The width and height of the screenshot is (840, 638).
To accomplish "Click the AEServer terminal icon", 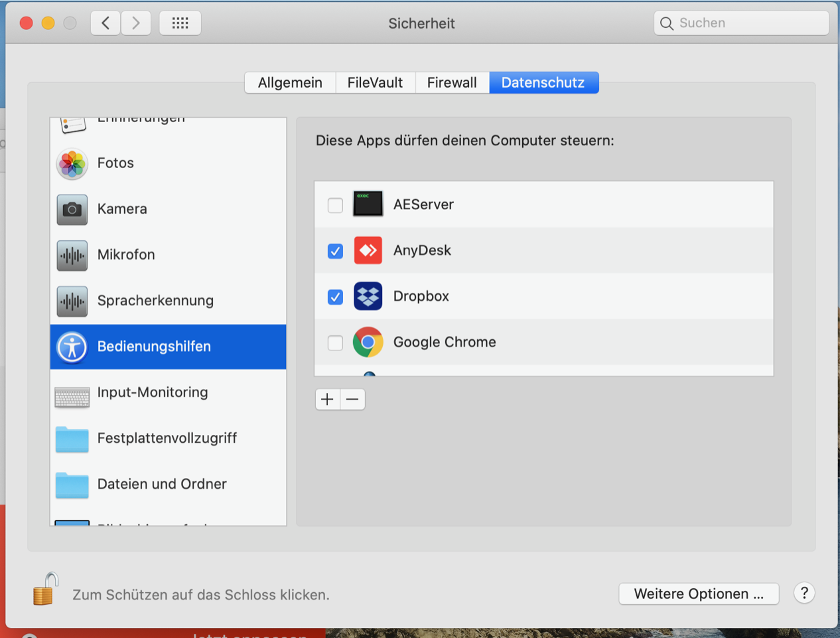I will pyautogui.click(x=368, y=204).
